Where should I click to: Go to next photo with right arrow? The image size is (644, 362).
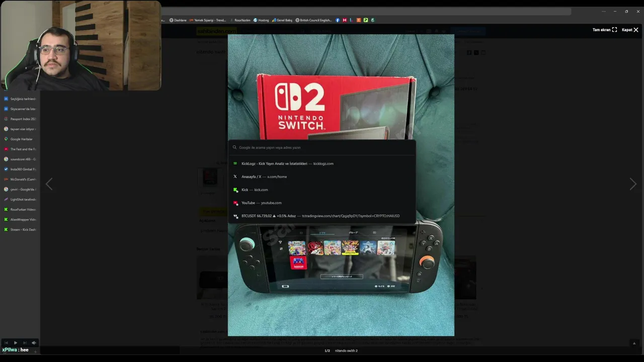pos(633,184)
